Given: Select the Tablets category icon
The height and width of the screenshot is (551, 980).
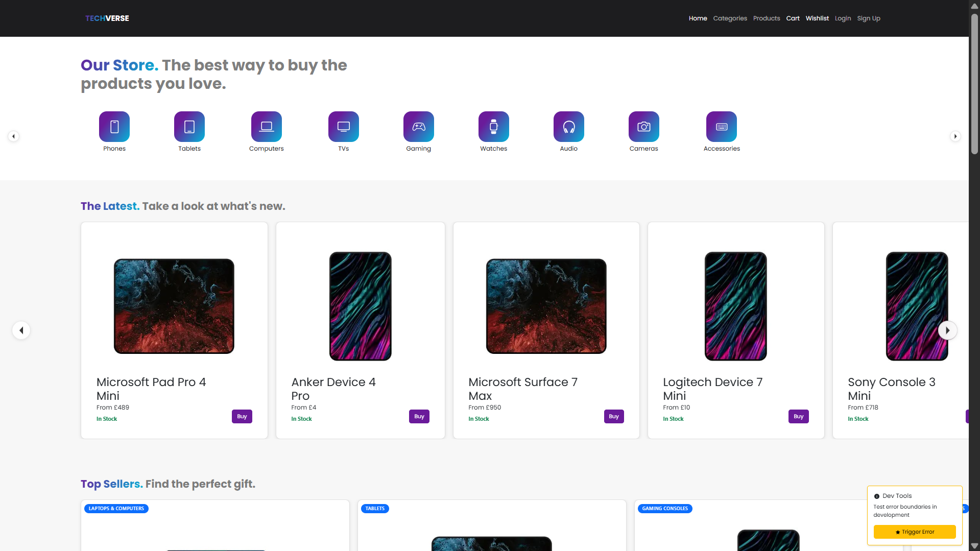Looking at the screenshot, I should pos(189,127).
